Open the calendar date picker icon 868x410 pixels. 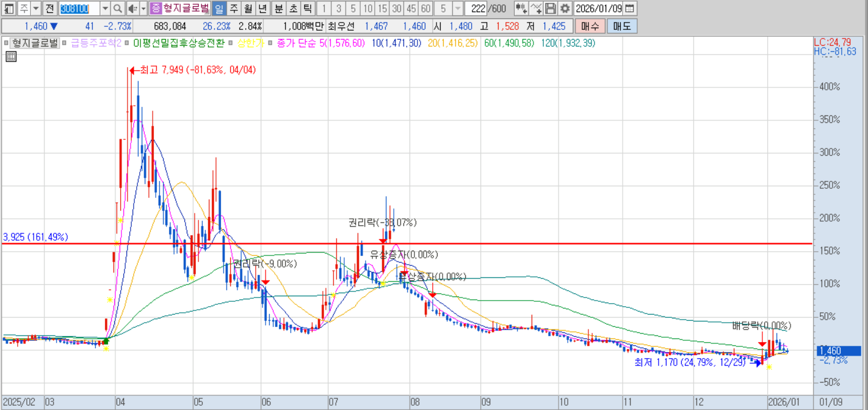click(x=630, y=9)
